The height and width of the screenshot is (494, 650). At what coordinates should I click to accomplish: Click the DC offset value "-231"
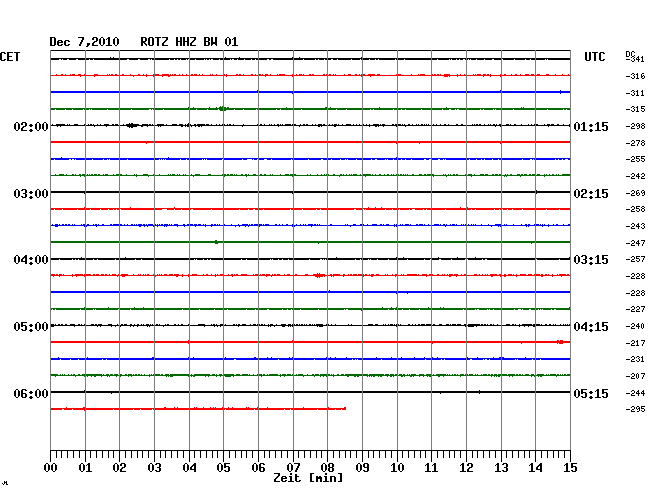point(635,359)
